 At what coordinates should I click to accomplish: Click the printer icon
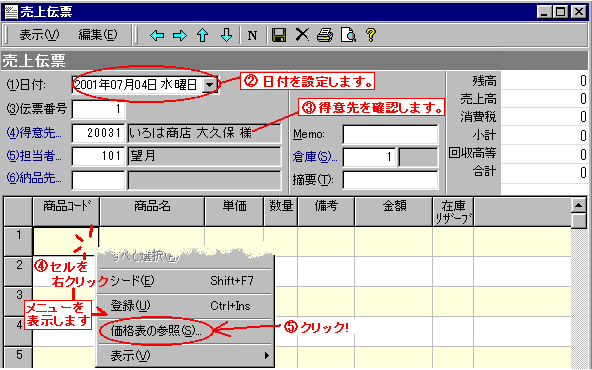(325, 35)
